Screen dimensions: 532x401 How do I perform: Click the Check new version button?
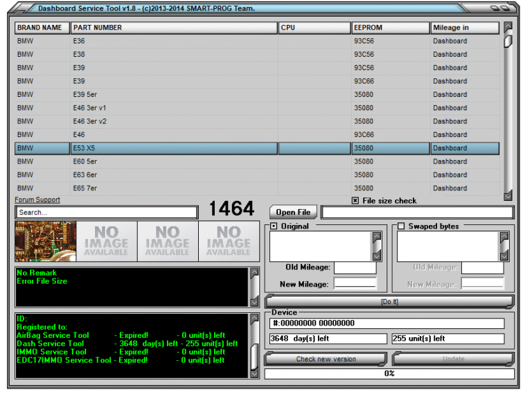(x=326, y=359)
